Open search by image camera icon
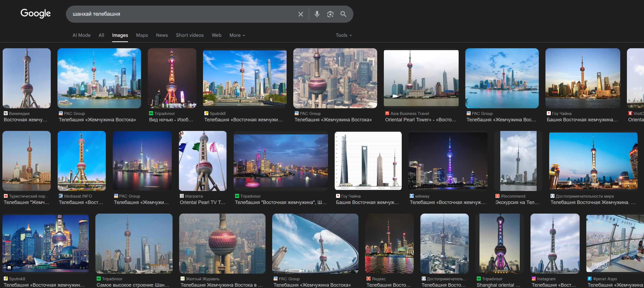644x288 pixels. tap(330, 14)
